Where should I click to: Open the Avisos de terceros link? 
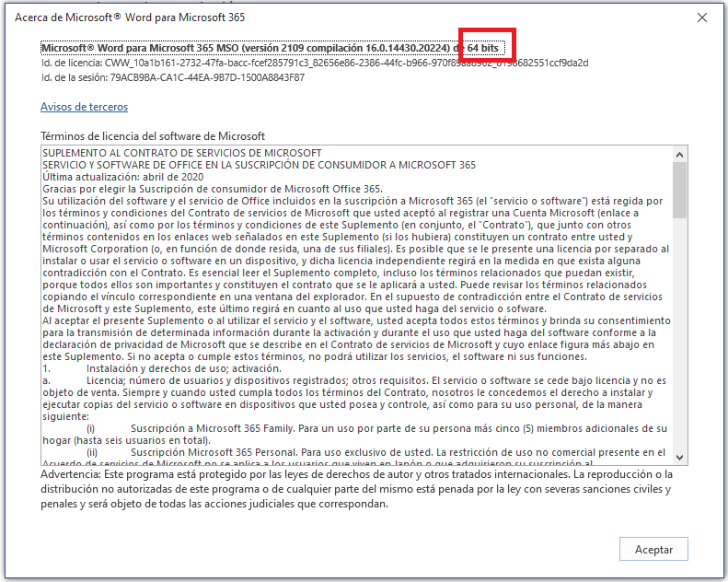84,107
